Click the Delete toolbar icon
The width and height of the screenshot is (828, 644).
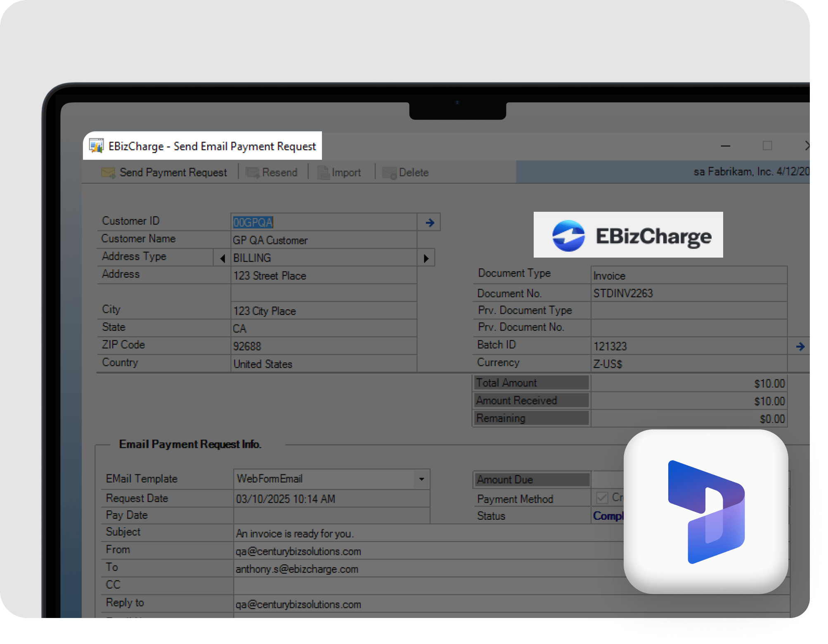click(389, 173)
